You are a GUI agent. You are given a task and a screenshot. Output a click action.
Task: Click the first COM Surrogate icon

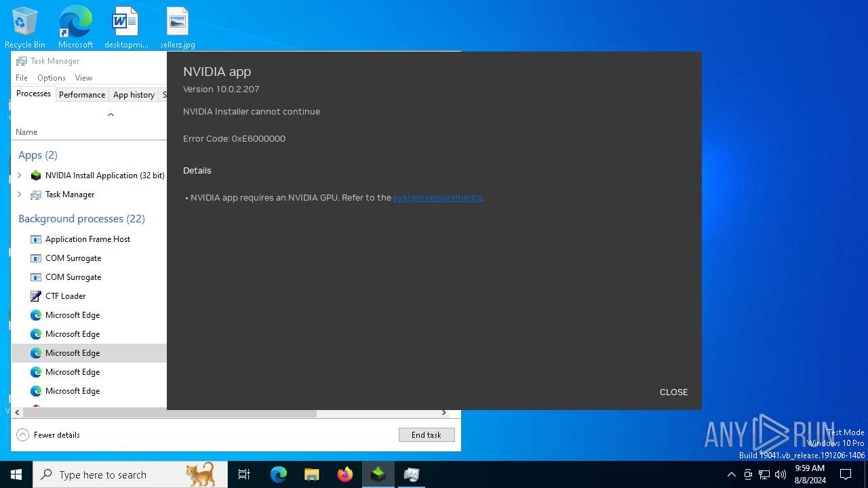point(36,258)
